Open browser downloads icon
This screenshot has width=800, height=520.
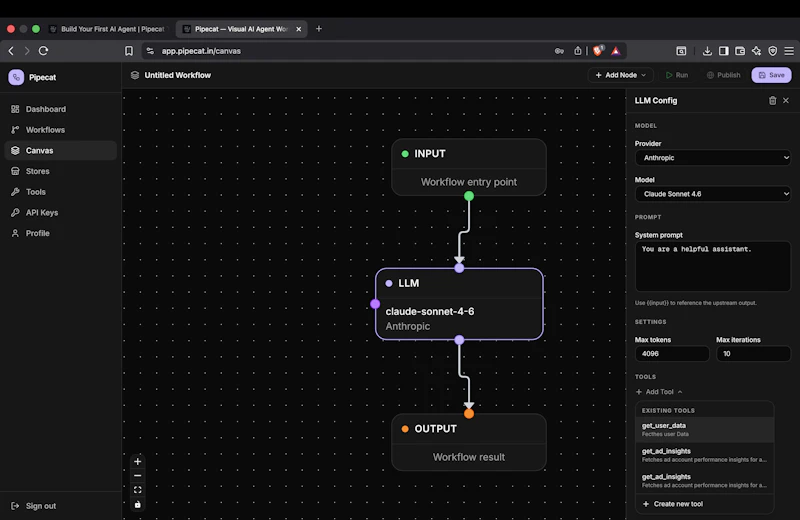pos(707,51)
